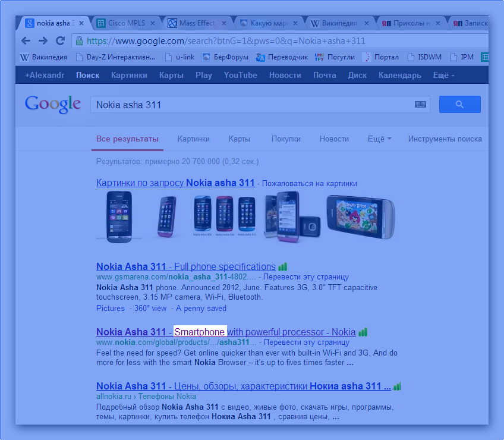Close the Cisco MPLS tab
Image resolution: width=504 pixels, height=440 pixels.
153,24
